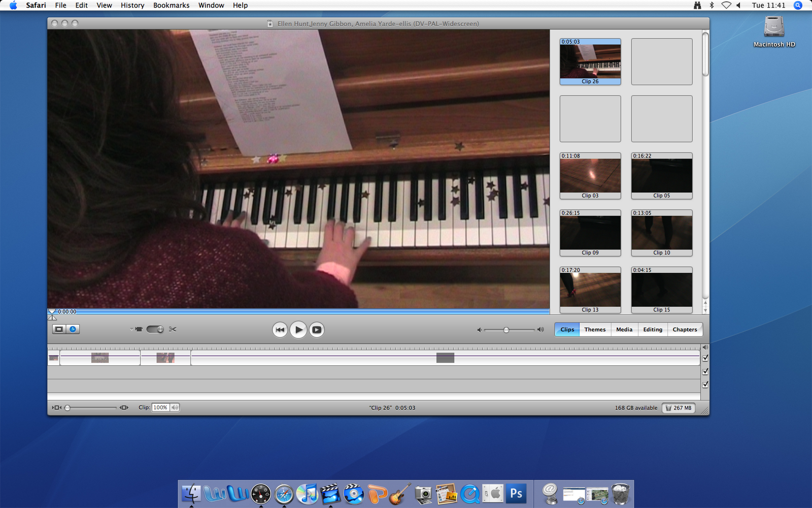Image resolution: width=812 pixels, height=508 pixels.
Task: Switch to clip viewer mode
Action: (59, 329)
